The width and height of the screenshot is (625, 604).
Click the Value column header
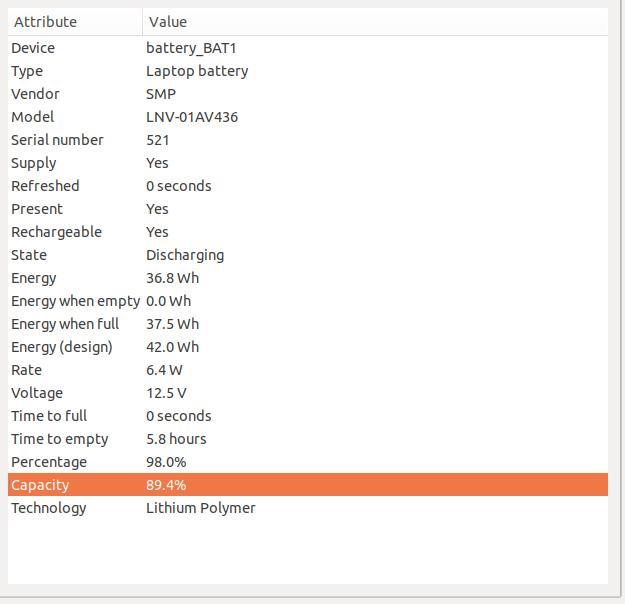click(375, 22)
